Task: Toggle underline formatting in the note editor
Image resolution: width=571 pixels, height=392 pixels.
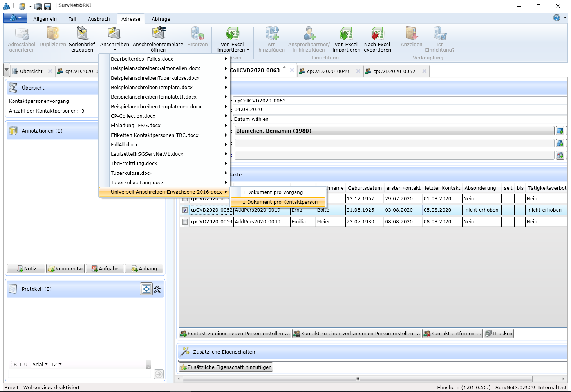Action: pyautogui.click(x=26, y=365)
